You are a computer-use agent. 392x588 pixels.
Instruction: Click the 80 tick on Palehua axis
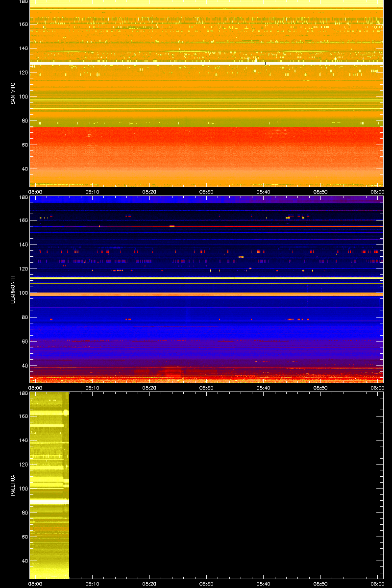24,513
